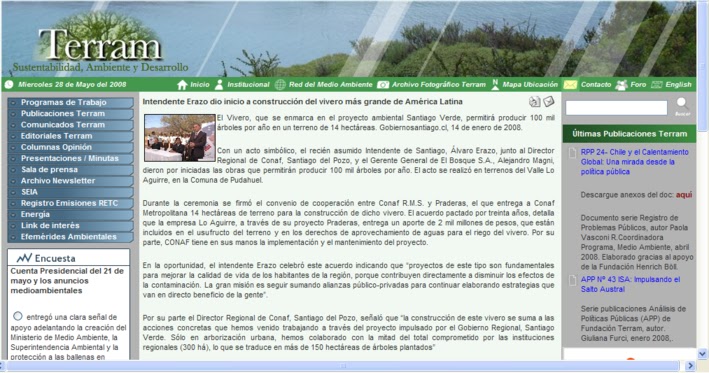Click the Mapa Ubicación link
The height and width of the screenshot is (373, 709).
pyautogui.click(x=530, y=85)
